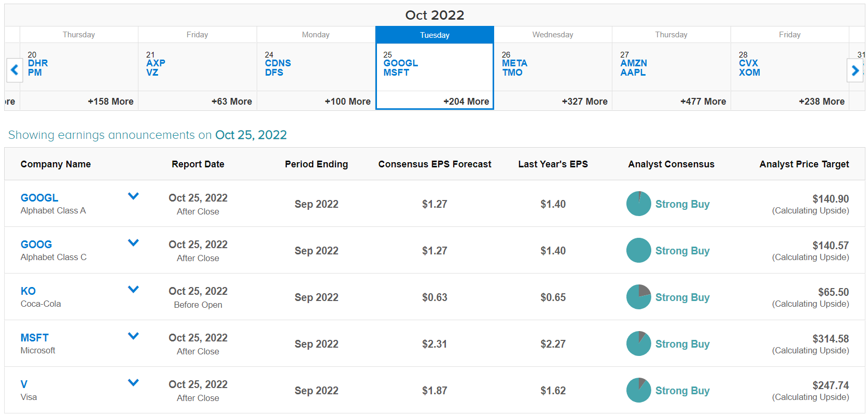Viewport: 868px width, 415px height.
Task: Open MSFT ticker in Tuesday calendar cell
Action: [396, 73]
